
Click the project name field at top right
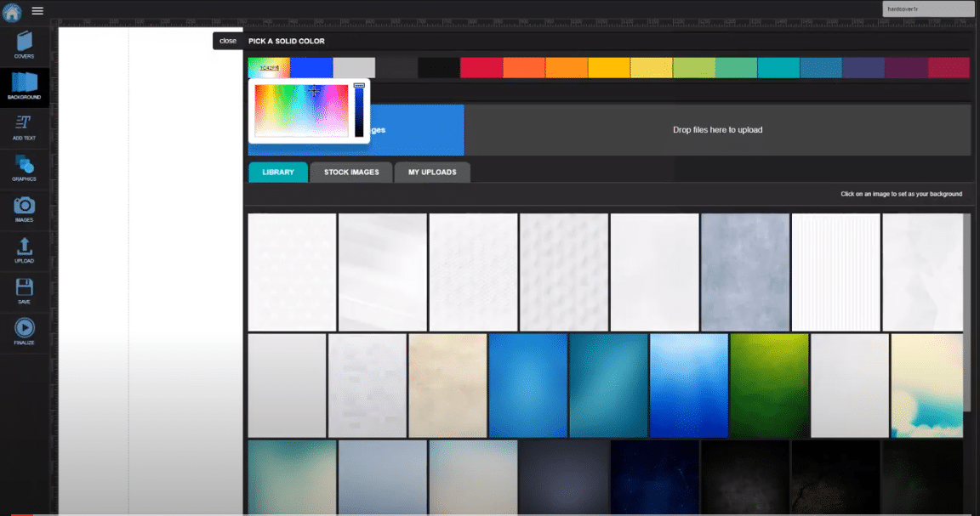tap(928, 9)
